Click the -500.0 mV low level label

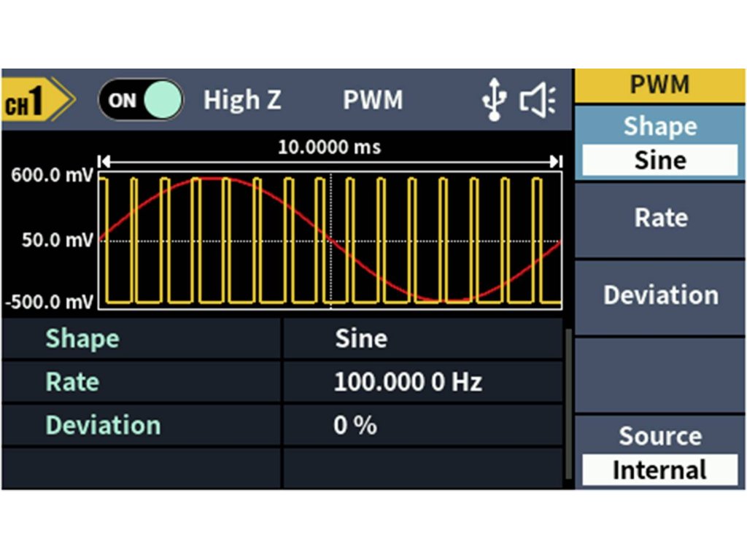48,302
